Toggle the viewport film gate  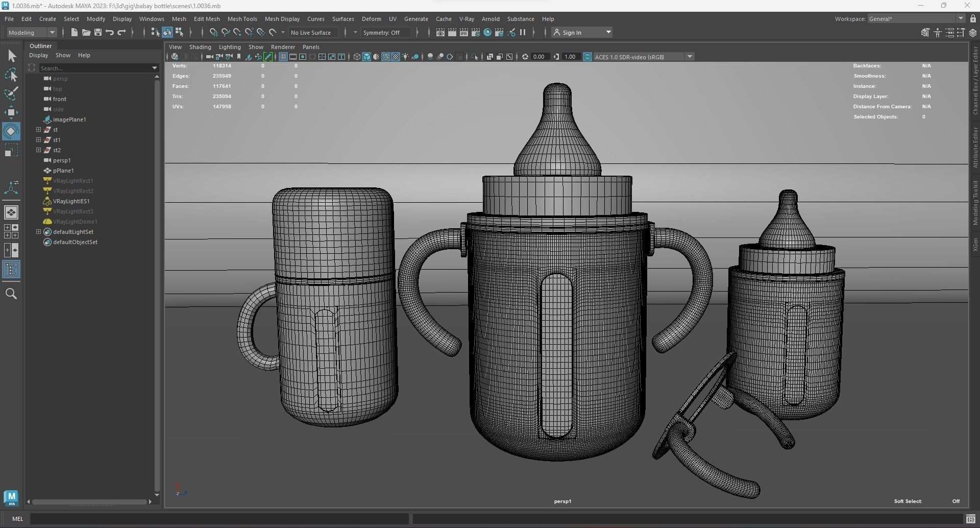point(293,57)
